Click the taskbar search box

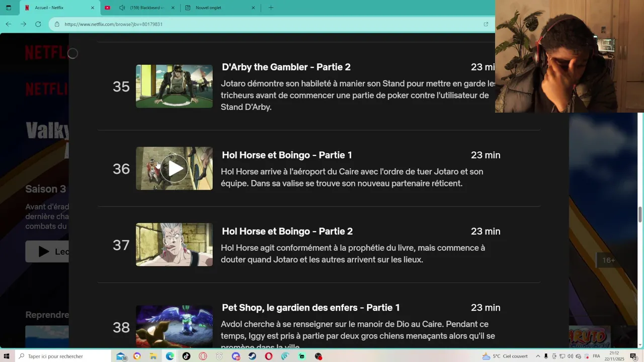point(63,356)
